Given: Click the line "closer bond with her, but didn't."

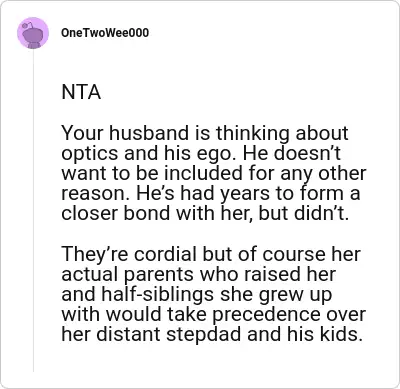Looking at the screenshot, I should 205,213.
